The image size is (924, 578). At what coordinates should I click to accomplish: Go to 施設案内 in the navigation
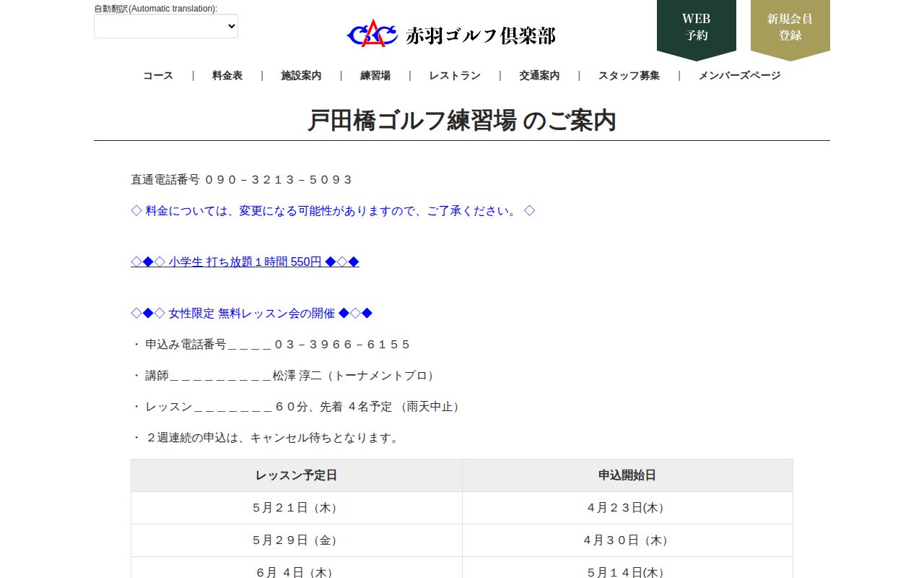point(301,75)
